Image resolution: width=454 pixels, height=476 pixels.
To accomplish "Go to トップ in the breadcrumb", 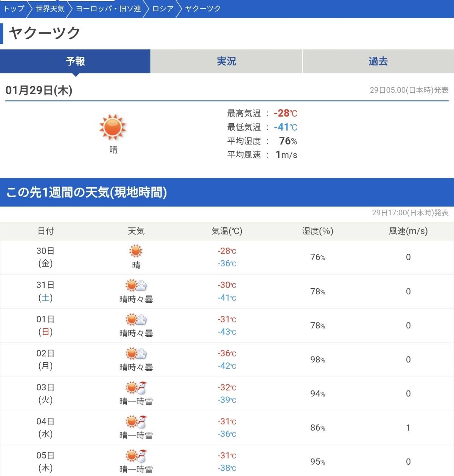I will pyautogui.click(x=14, y=8).
